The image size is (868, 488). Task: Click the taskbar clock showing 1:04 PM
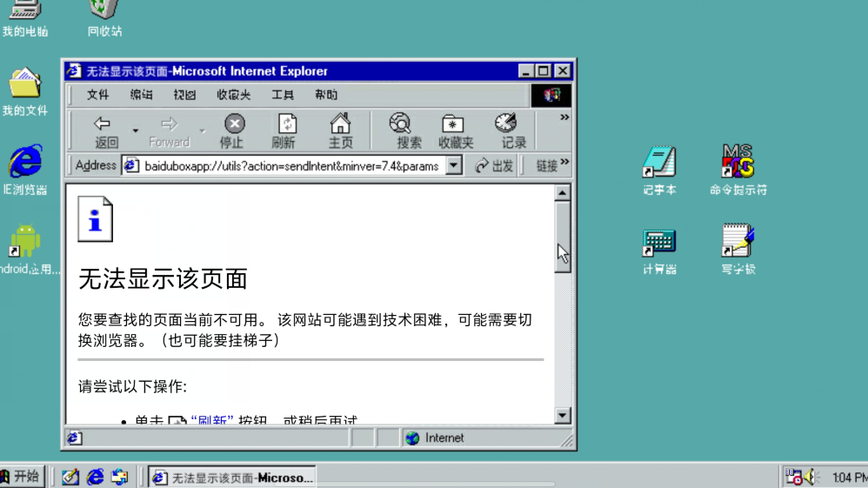point(850,478)
